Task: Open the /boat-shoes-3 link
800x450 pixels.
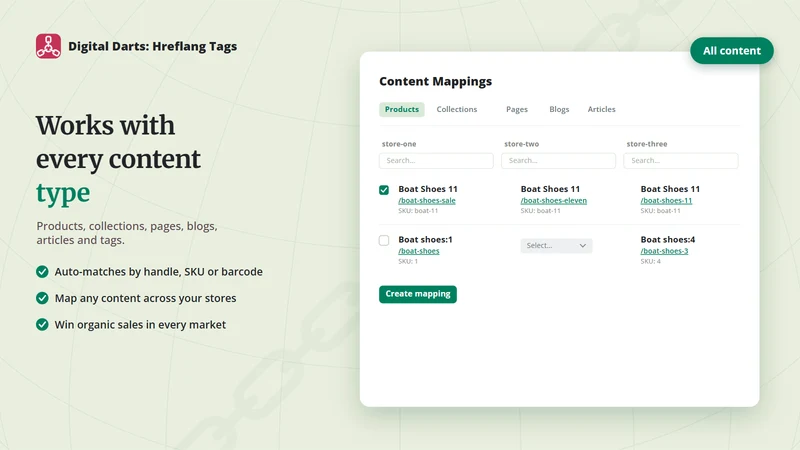Action: [x=664, y=251]
